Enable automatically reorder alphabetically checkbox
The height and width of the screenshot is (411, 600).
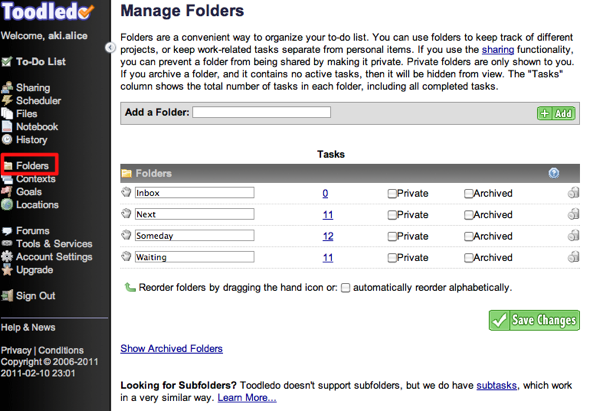click(x=345, y=288)
